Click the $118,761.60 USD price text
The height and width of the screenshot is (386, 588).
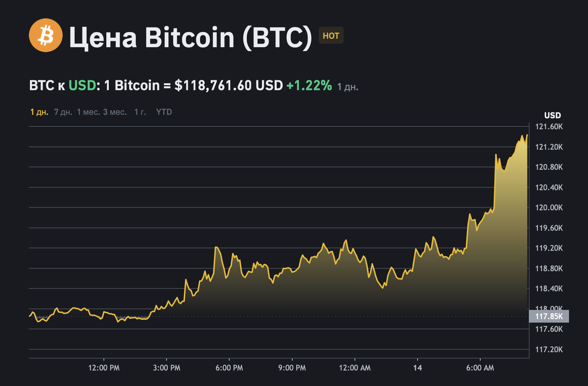click(229, 85)
